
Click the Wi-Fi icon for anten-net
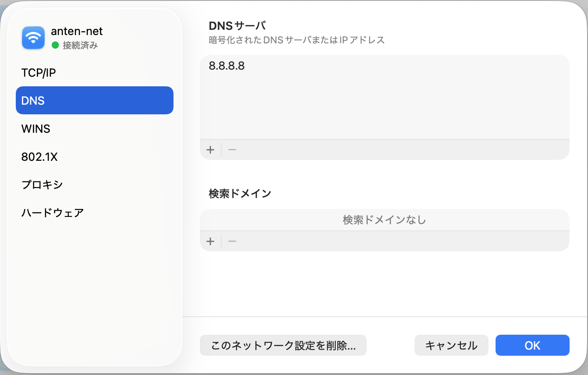pos(33,38)
